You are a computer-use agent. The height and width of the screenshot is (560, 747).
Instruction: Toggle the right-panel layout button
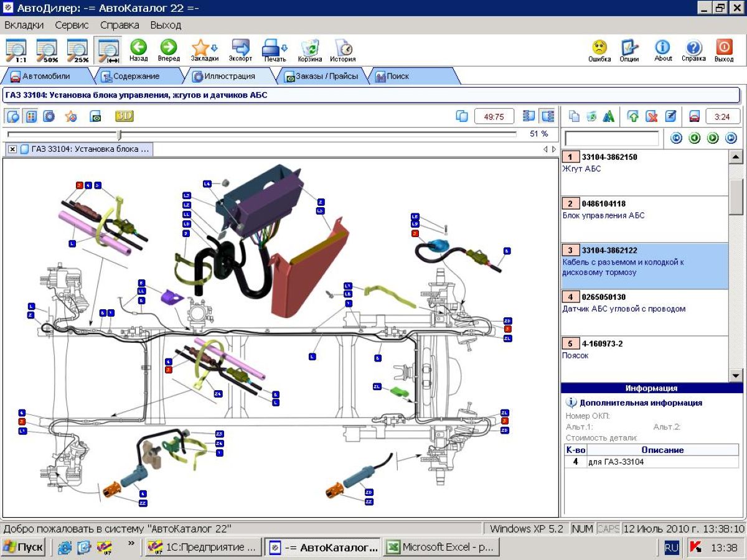(548, 116)
